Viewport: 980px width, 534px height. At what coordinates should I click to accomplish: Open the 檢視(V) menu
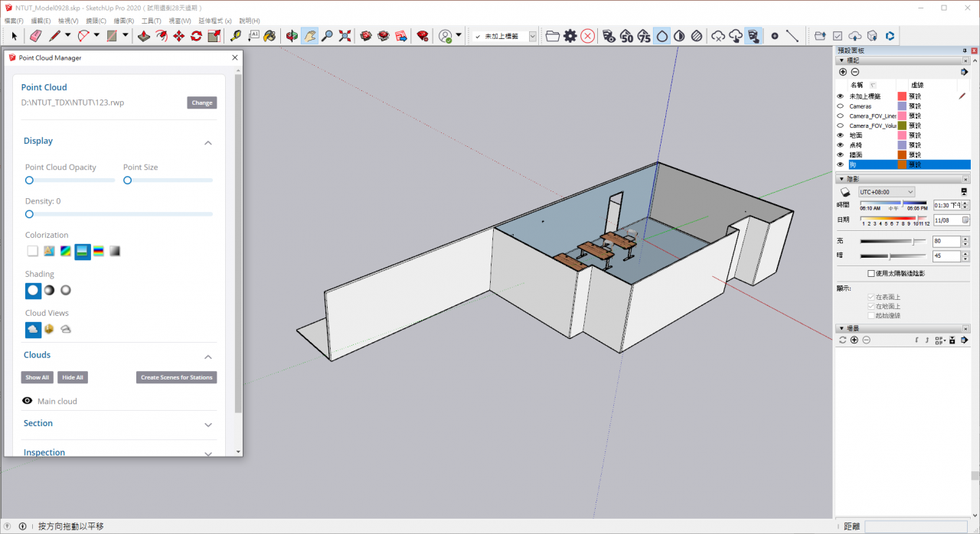coord(69,21)
